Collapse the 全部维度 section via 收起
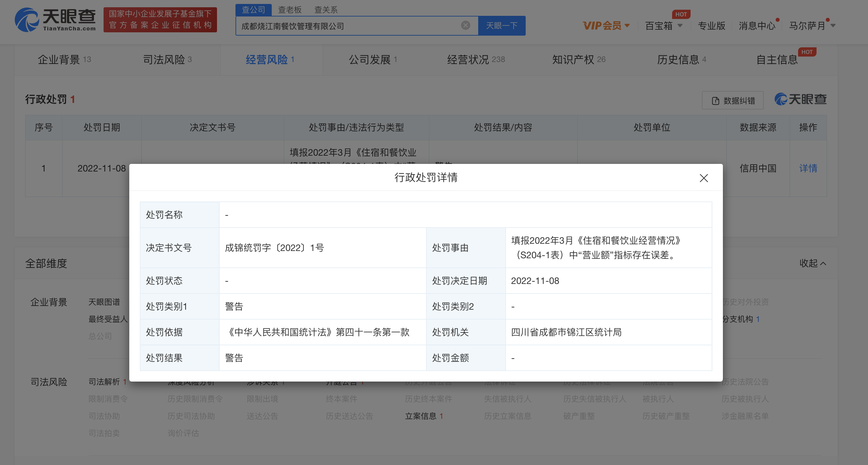868x465 pixels. click(812, 263)
